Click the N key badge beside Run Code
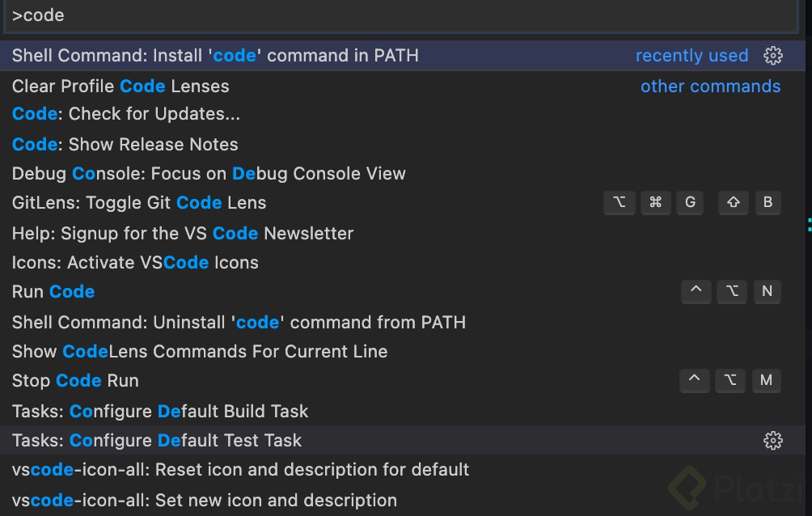The width and height of the screenshot is (812, 516). pyautogui.click(x=767, y=292)
